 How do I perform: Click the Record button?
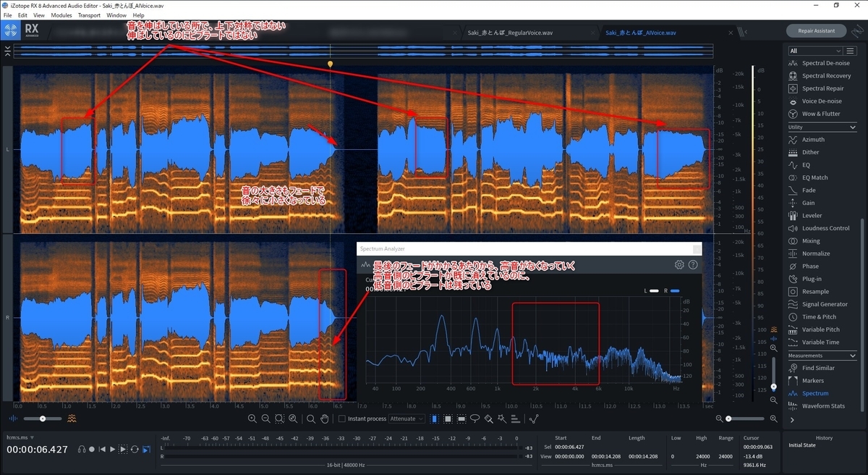coord(92,449)
